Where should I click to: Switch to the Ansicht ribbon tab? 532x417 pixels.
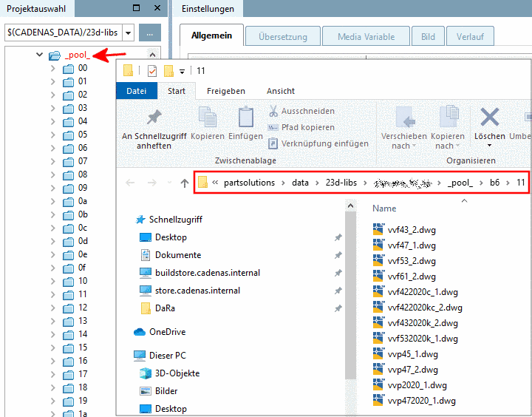coord(281,91)
